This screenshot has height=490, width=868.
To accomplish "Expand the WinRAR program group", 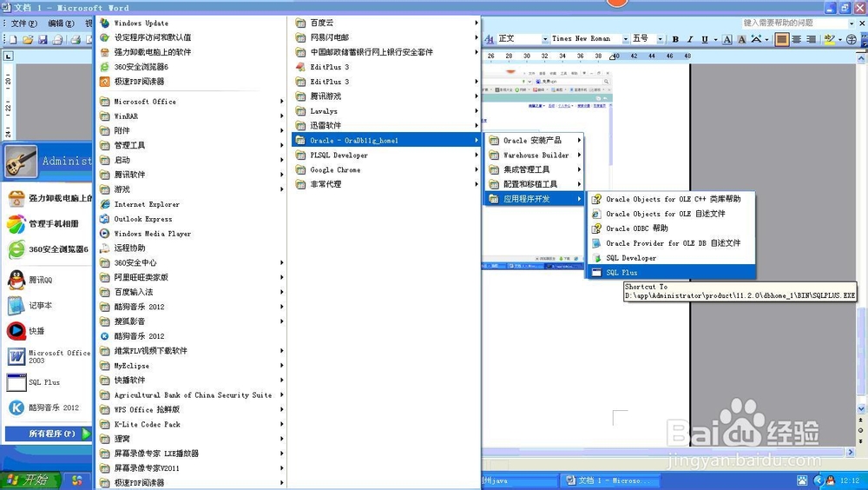I will pos(191,116).
